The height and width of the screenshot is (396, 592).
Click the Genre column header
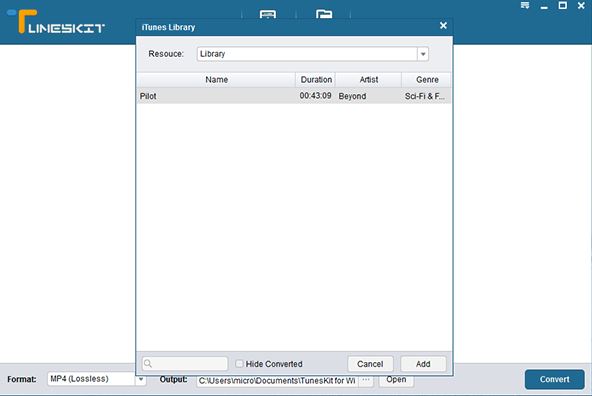tap(427, 80)
